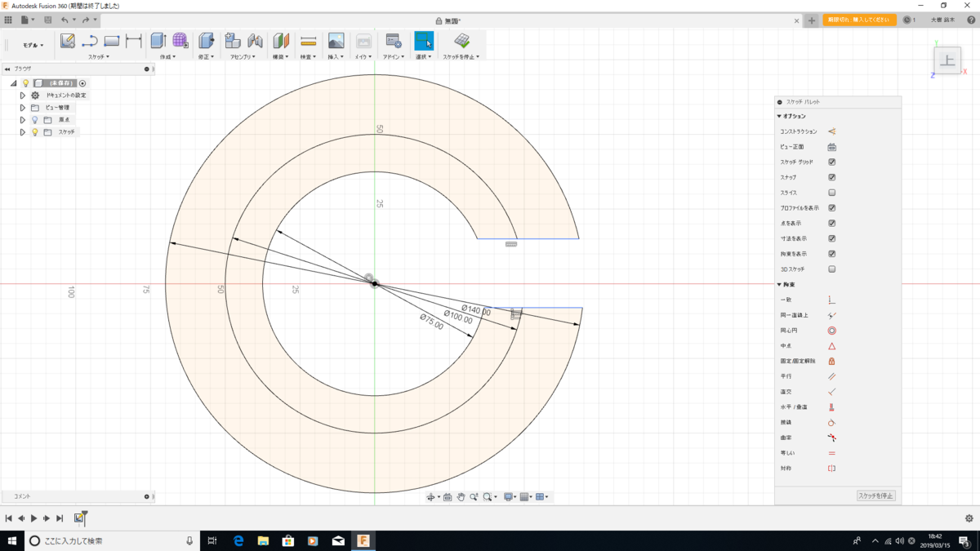980x551 pixels.
Task: Open the Create Form purple grid icon
Action: coord(180,41)
